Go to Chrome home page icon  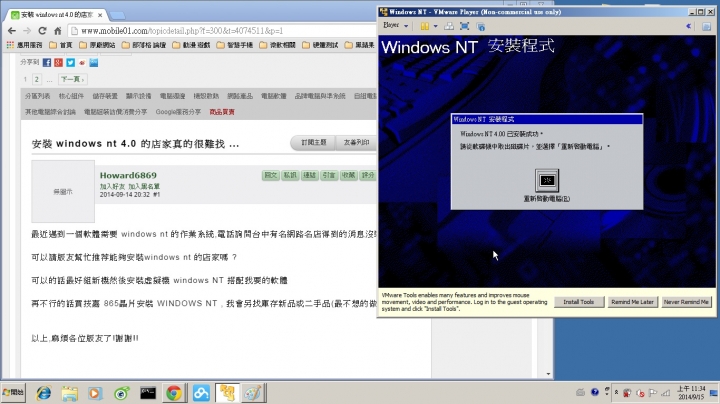[x=57, y=31]
